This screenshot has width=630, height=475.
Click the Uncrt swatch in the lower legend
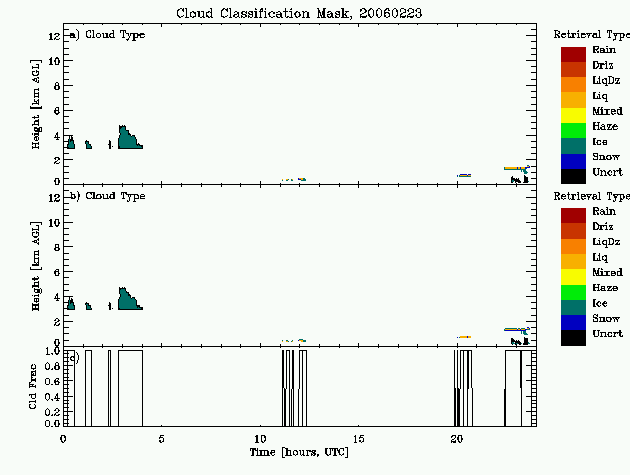(x=573, y=338)
